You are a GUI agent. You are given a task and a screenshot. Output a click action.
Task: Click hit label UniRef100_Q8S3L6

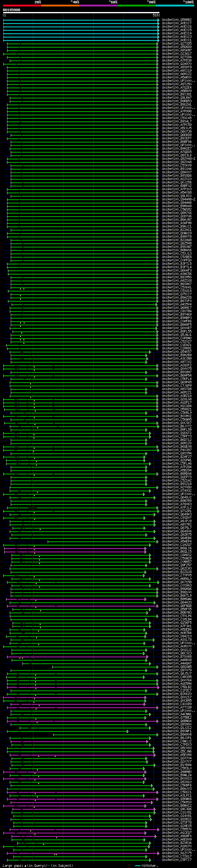(x=177, y=155)
